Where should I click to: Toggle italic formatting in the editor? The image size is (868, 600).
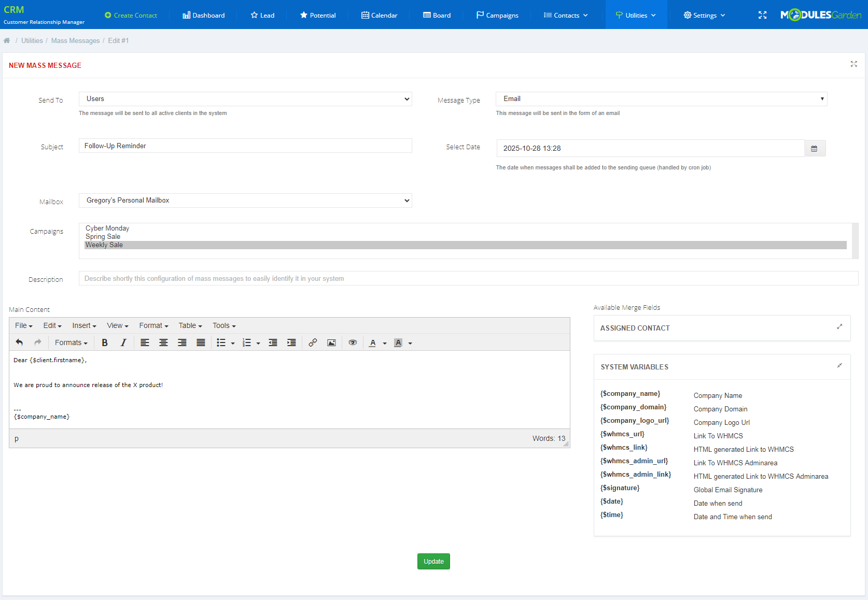[123, 342]
